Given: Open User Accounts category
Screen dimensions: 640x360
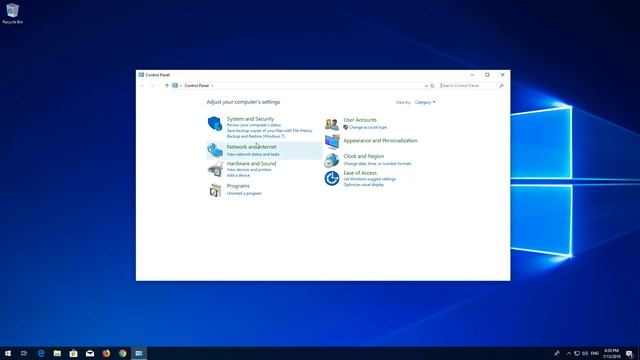Looking at the screenshot, I should (360, 120).
